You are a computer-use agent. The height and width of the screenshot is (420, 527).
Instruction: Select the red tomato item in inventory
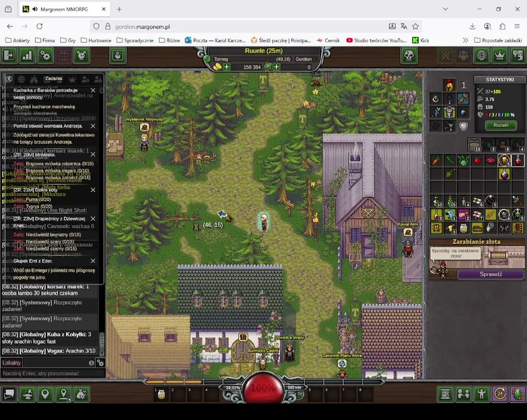click(x=477, y=160)
